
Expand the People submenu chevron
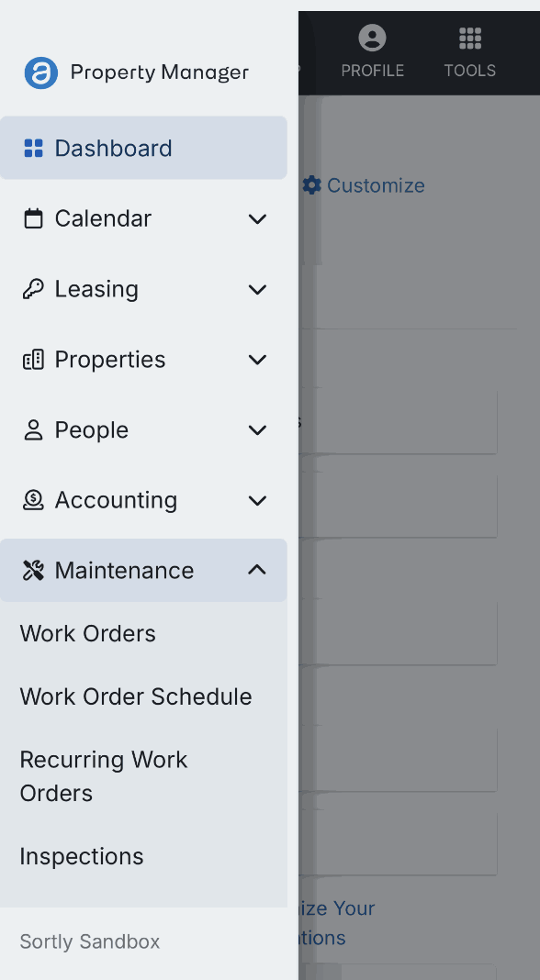pyautogui.click(x=257, y=430)
